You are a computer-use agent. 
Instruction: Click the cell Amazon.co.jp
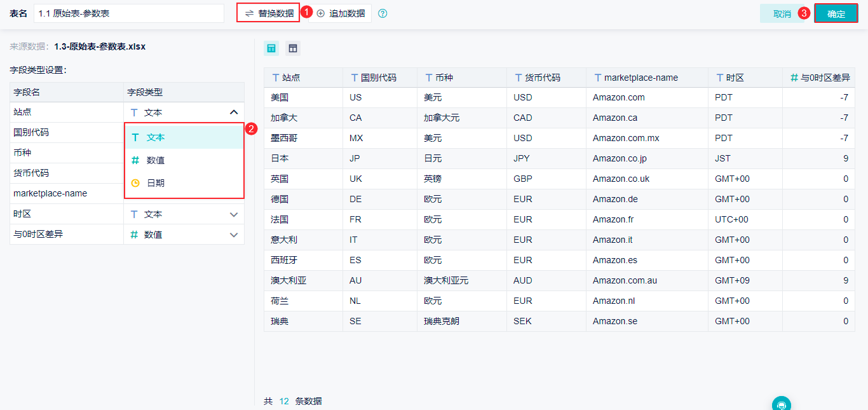click(x=647, y=158)
